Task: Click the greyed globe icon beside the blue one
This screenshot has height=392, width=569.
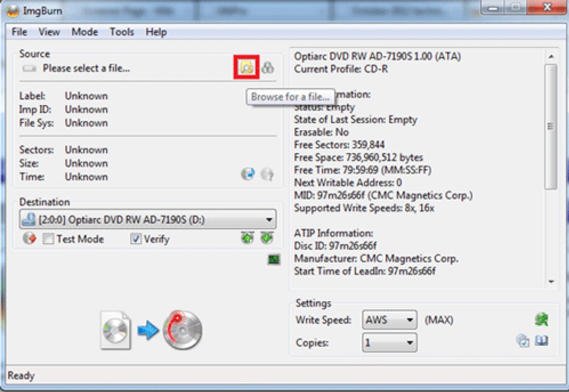Action: pyautogui.click(x=267, y=175)
